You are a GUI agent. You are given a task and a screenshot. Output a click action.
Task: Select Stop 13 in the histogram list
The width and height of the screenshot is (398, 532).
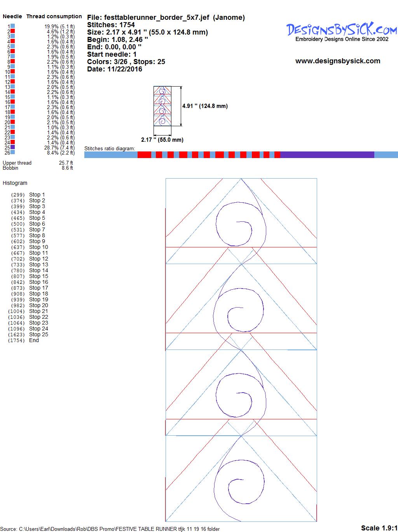click(x=38, y=265)
